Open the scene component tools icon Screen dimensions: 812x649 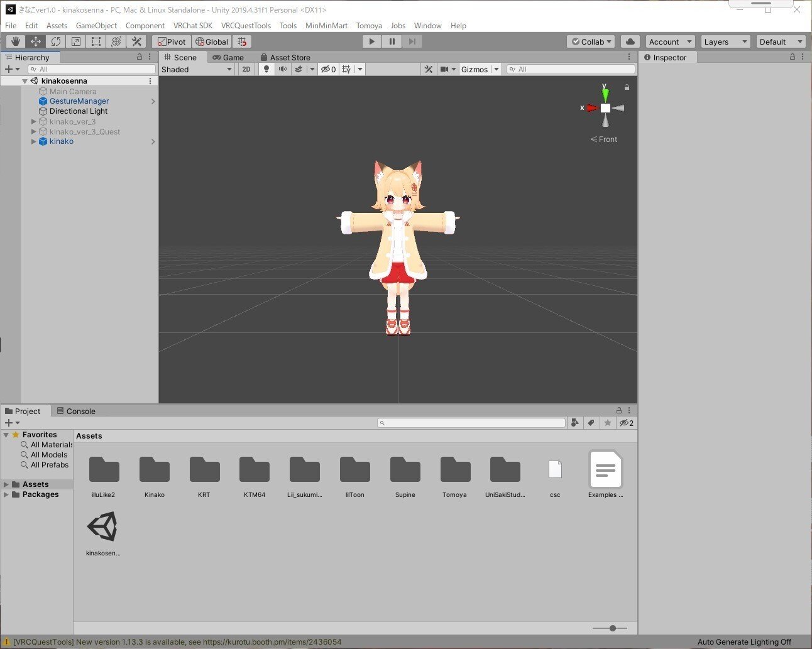click(429, 69)
